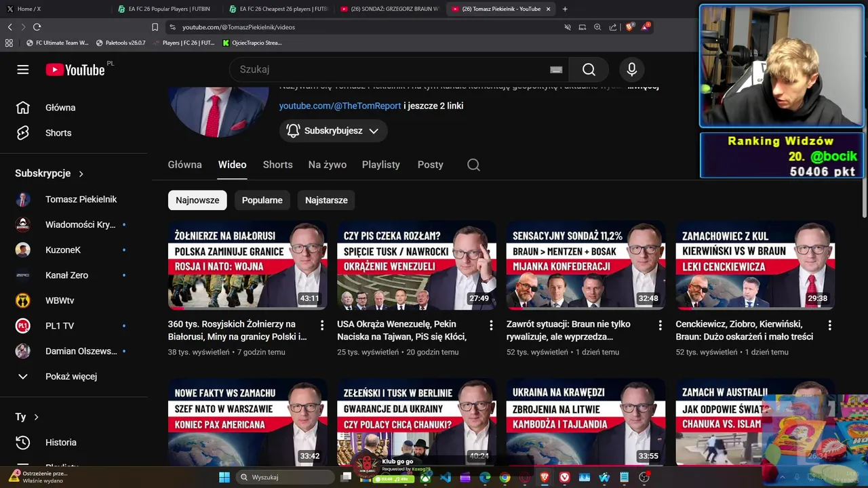Click Brave Shields icon in address bar
This screenshot has width=868, height=488.
coord(629,27)
